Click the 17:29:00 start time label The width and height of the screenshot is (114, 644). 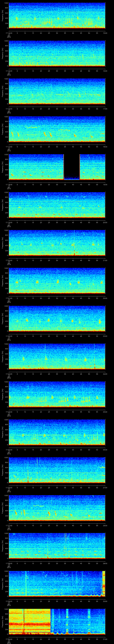[x=9, y=601]
